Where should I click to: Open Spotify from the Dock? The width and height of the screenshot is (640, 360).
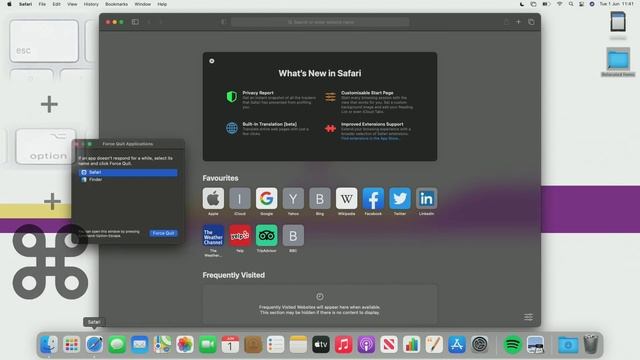click(513, 344)
